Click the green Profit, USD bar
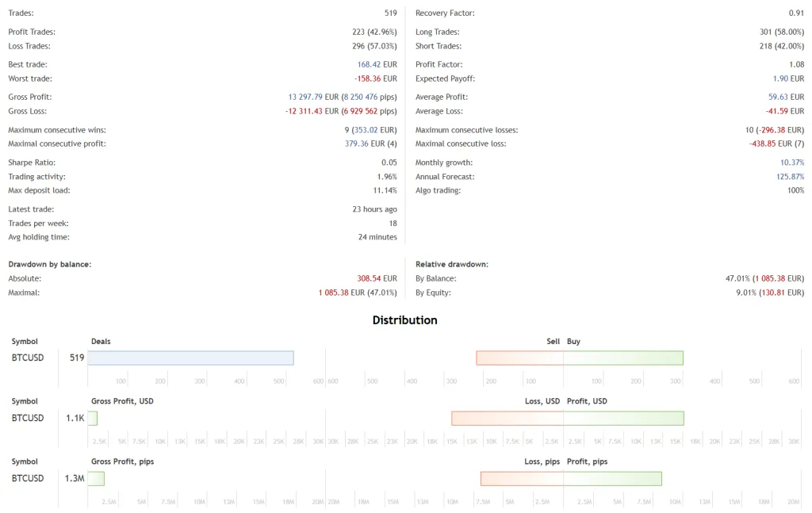The height and width of the screenshot is (513, 812). 623,419
